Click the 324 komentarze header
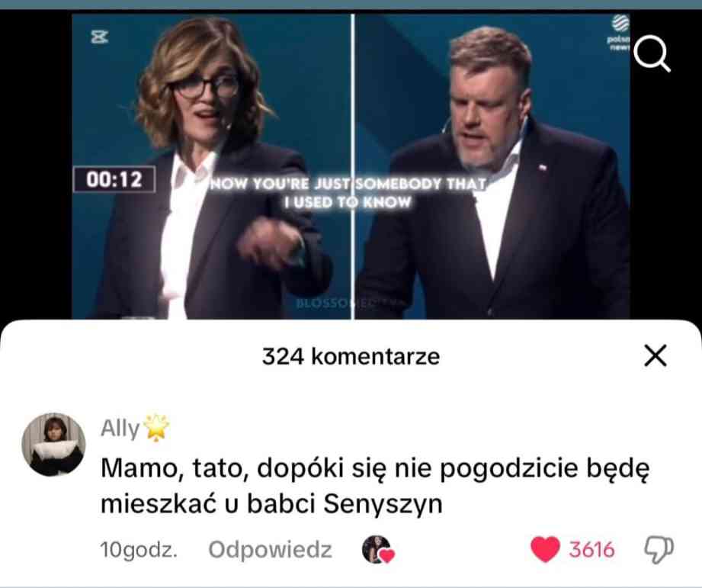The width and height of the screenshot is (702, 588). [351, 356]
